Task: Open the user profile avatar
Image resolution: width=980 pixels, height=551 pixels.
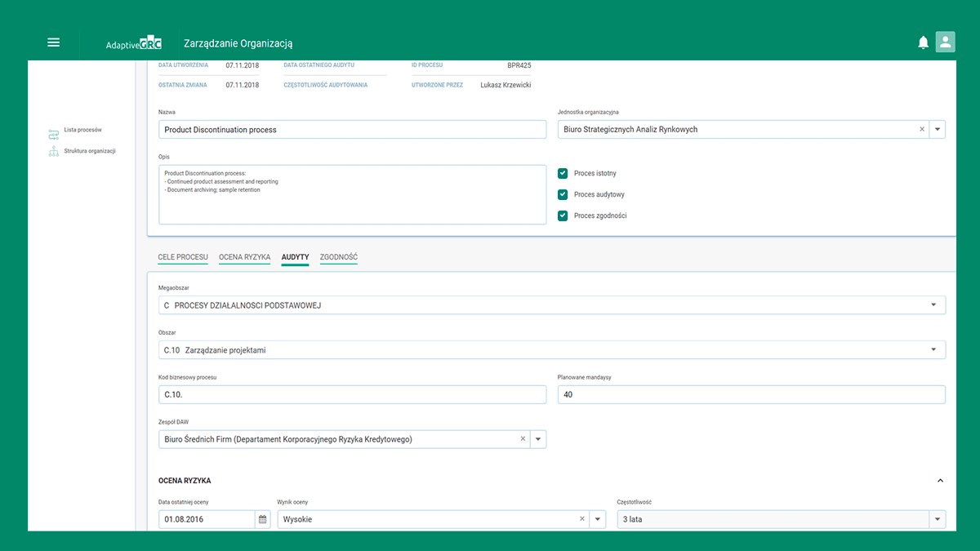Action: click(x=945, y=42)
